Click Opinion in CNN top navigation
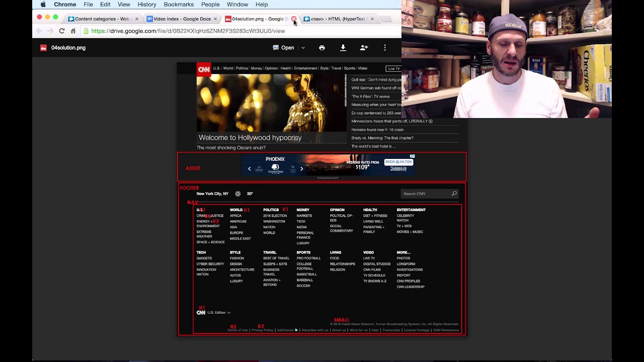Viewport: 644px width, 362px height. click(271, 68)
